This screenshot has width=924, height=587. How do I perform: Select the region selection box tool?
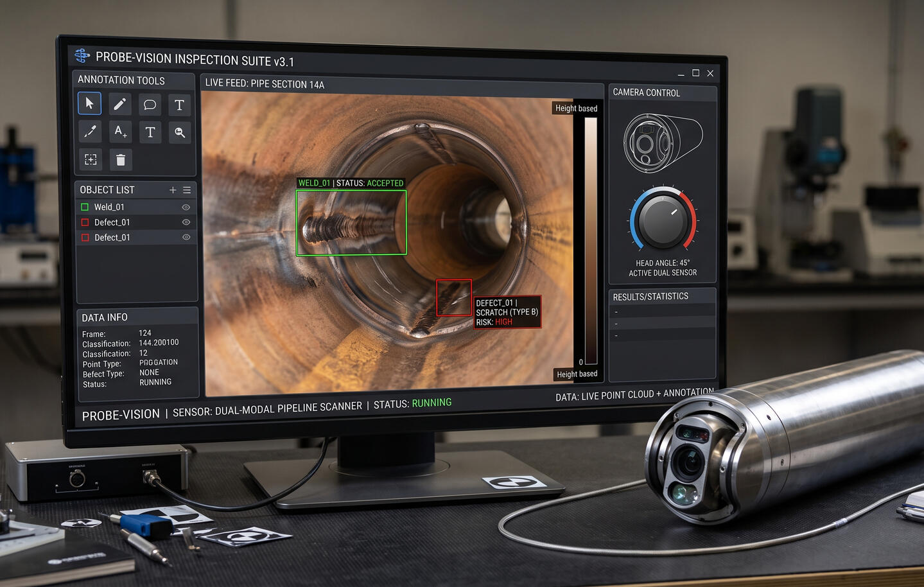click(x=91, y=159)
